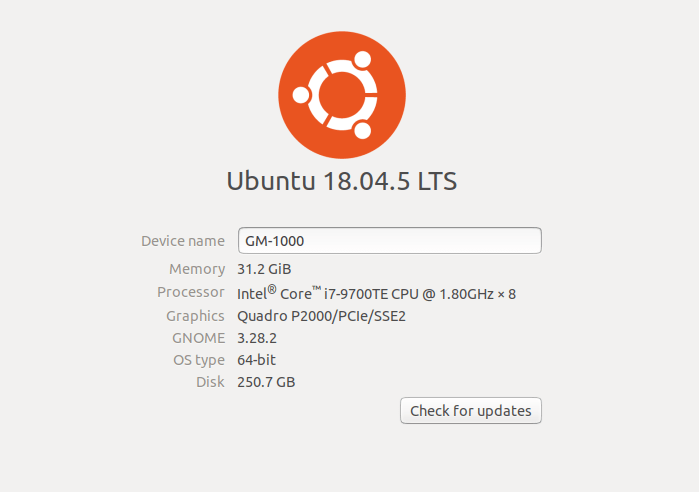Click the word Intel in the processor line
Viewport: 699px width, 492px height.
pos(252,294)
